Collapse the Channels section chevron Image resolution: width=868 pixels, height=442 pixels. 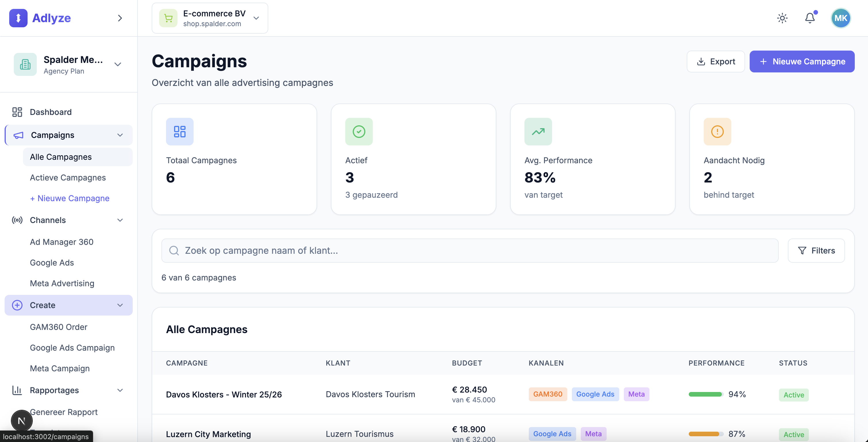pyautogui.click(x=120, y=220)
